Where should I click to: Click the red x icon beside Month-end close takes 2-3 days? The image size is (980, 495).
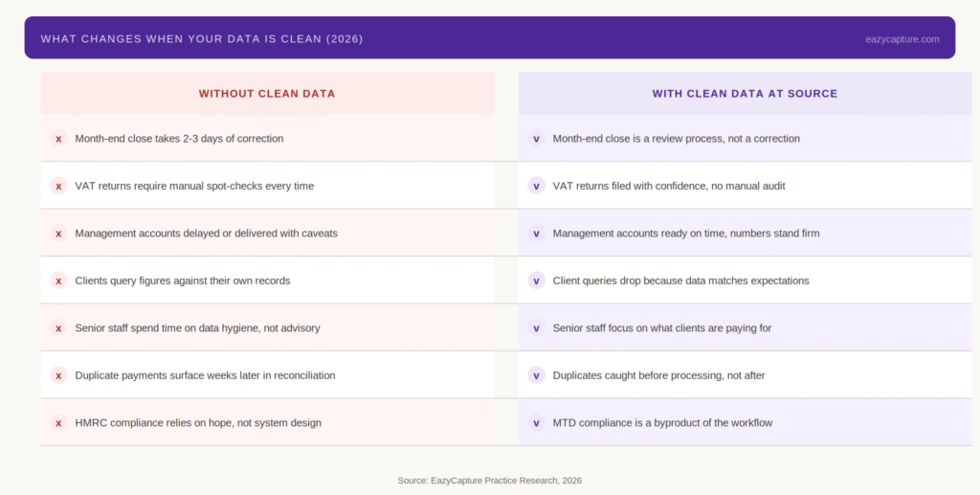(58, 139)
